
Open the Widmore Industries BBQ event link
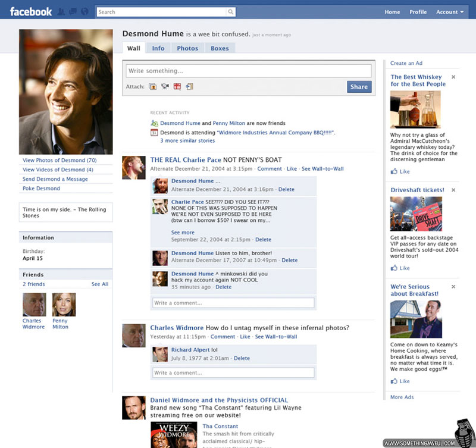pyautogui.click(x=276, y=133)
